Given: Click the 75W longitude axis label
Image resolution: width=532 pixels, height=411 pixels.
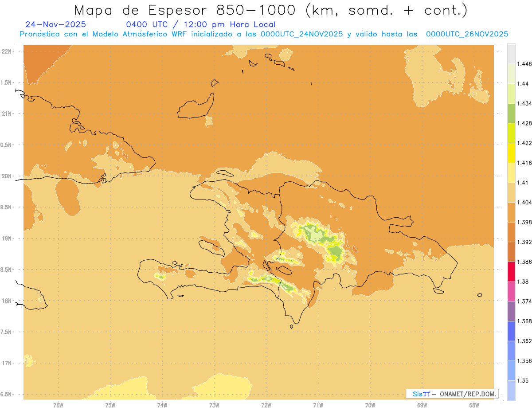Looking at the screenshot, I should pyautogui.click(x=110, y=405).
